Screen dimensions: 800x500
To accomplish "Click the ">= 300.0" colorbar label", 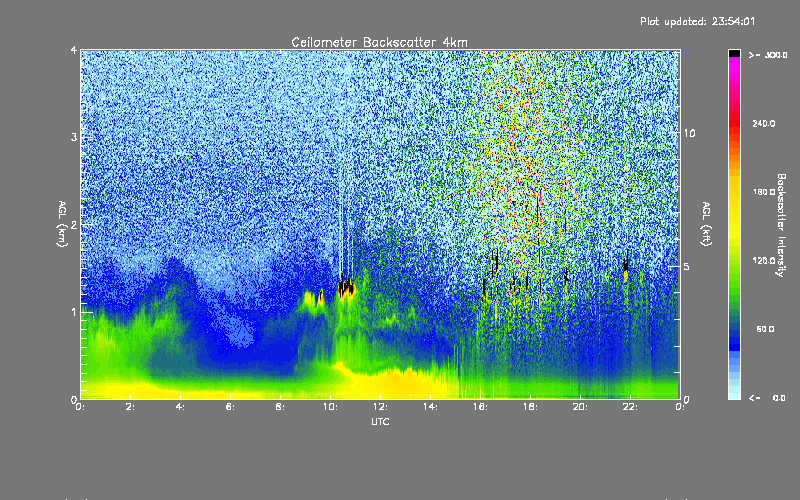I will 768,55.
